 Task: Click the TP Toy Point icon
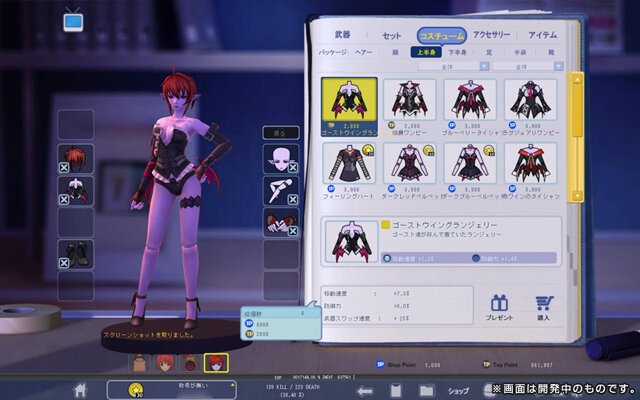coord(486,364)
